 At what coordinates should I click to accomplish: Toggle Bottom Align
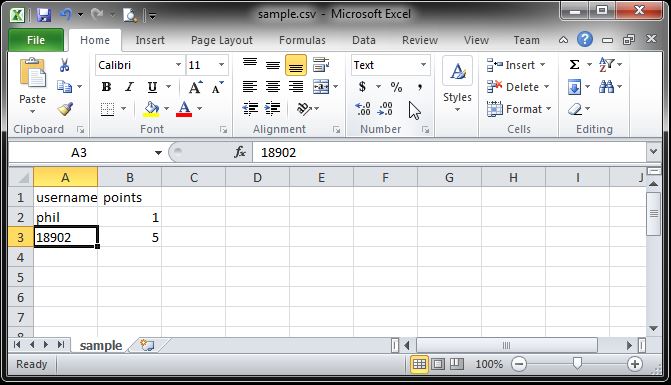[296, 65]
